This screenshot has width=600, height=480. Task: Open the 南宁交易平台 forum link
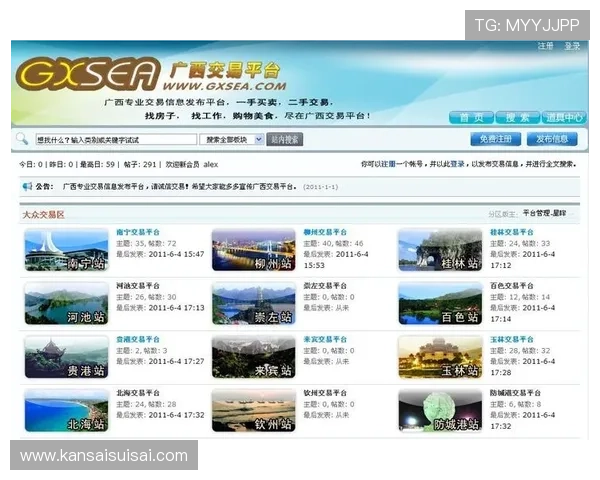point(138,232)
